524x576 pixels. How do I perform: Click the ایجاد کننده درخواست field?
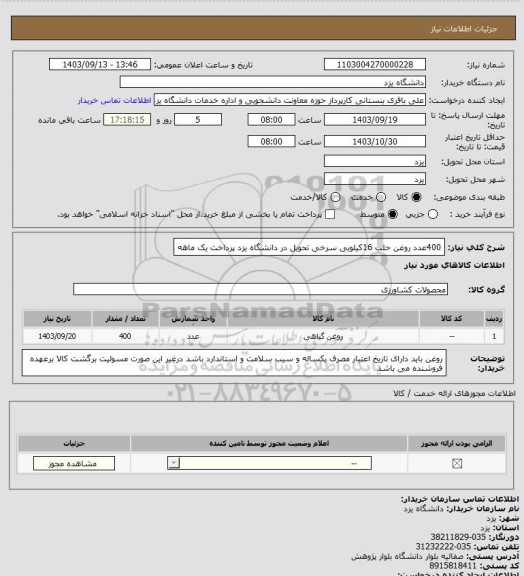pyautogui.click(x=290, y=100)
